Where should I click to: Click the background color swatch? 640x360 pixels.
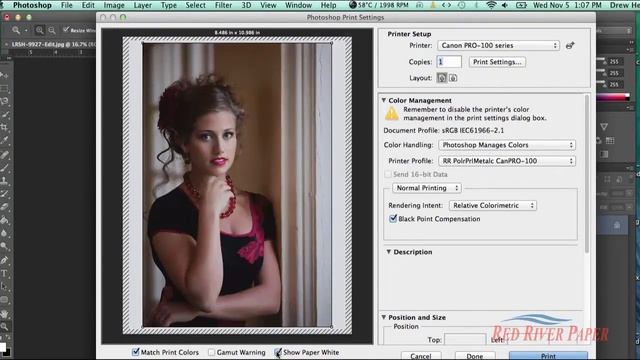point(7,353)
